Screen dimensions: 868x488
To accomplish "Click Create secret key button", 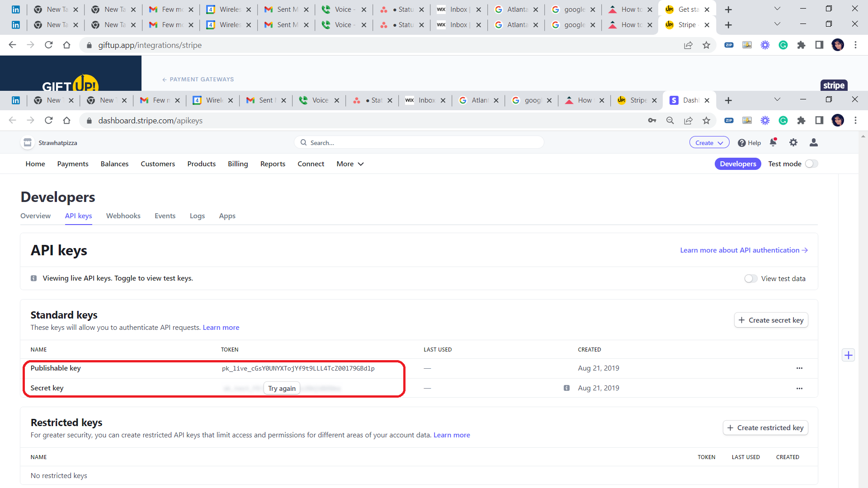I will 771,320.
